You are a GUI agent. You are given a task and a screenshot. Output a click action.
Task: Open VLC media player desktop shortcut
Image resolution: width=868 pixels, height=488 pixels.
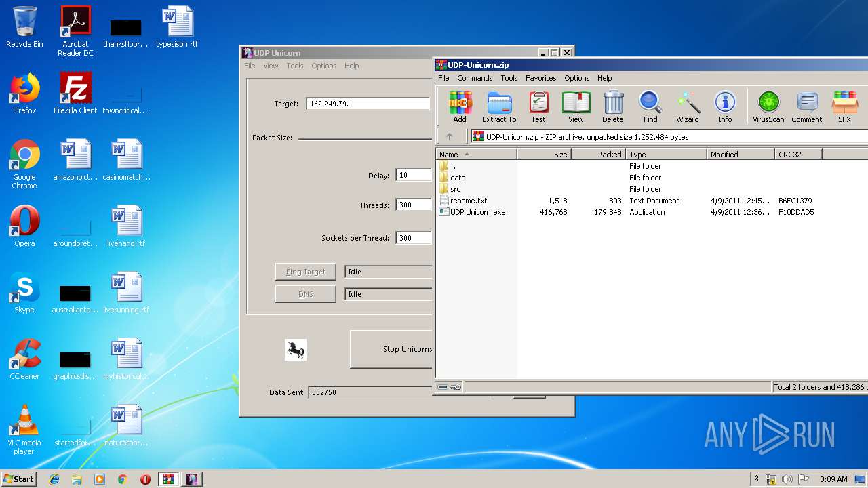pos(24,430)
